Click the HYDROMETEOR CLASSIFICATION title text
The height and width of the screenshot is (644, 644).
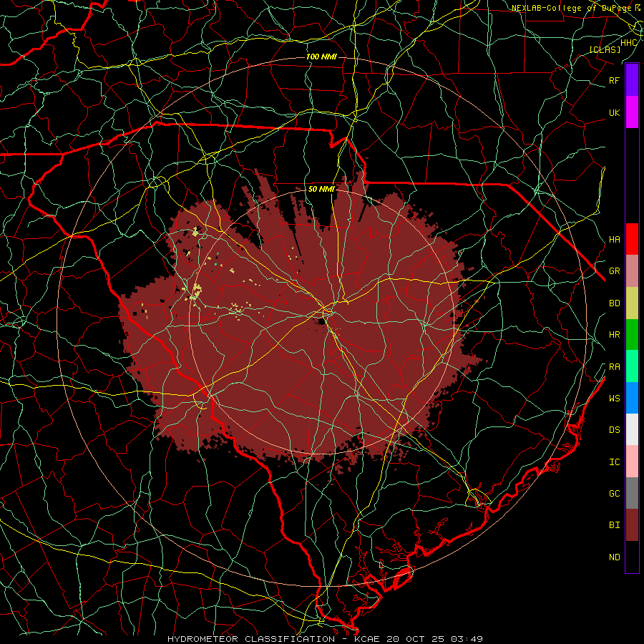tap(251, 639)
